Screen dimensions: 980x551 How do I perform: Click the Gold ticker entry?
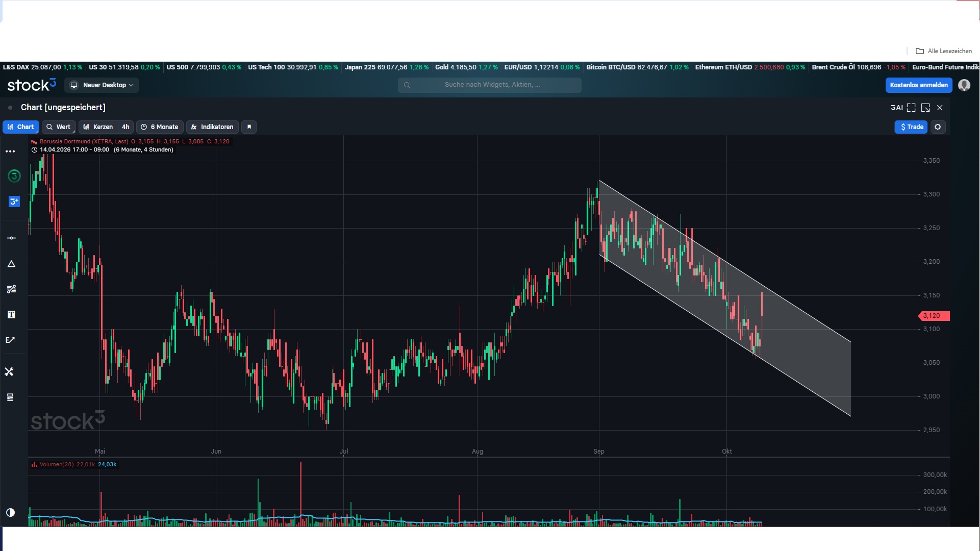[x=466, y=67]
